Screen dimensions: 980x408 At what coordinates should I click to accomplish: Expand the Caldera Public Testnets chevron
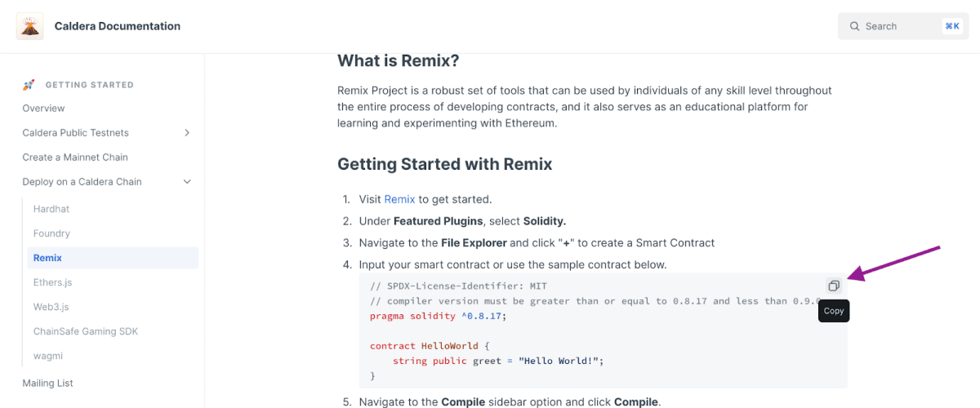[x=187, y=133]
